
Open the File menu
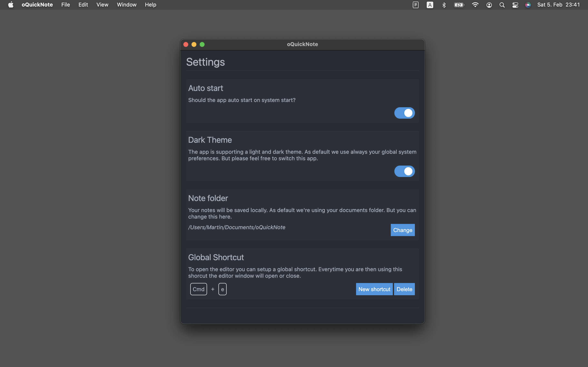click(66, 5)
